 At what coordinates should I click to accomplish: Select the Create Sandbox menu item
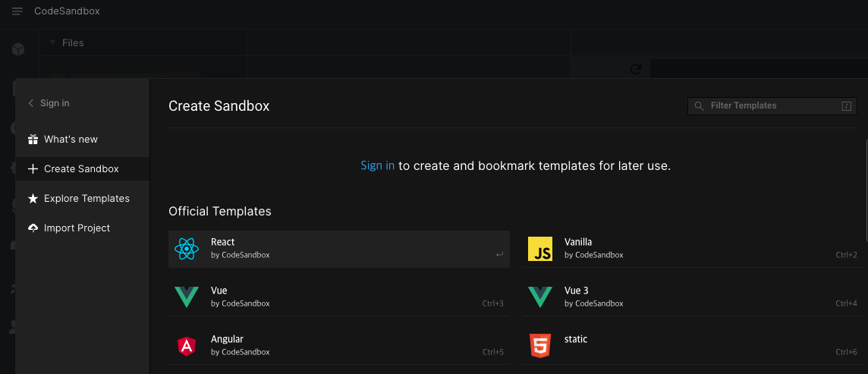(83, 168)
